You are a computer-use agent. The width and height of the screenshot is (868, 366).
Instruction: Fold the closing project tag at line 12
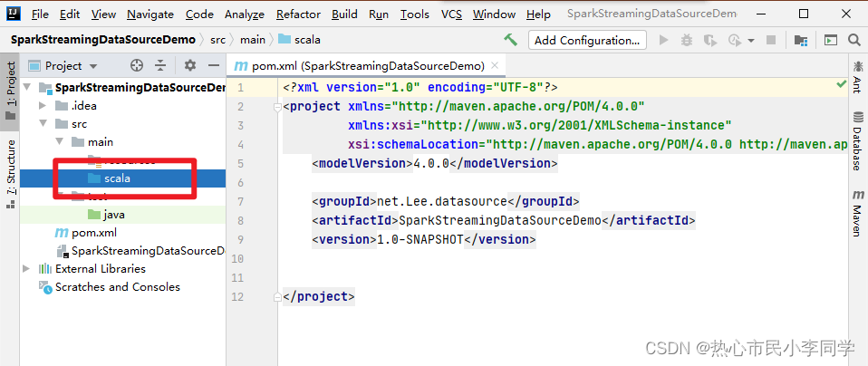pos(277,297)
